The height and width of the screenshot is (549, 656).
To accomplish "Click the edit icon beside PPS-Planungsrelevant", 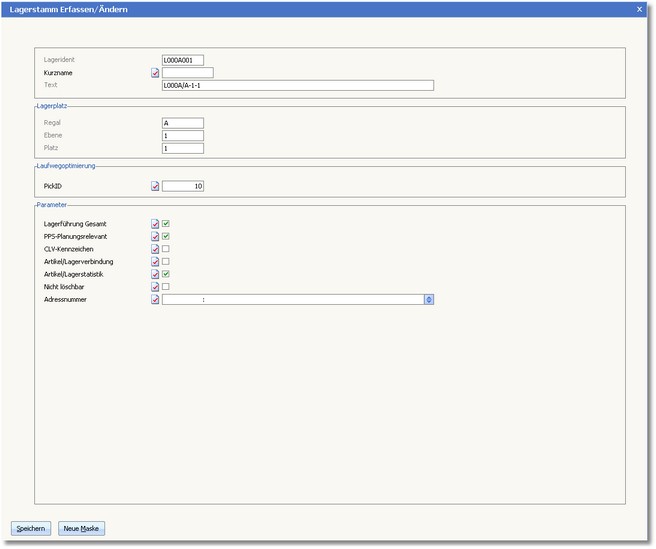I will point(155,236).
